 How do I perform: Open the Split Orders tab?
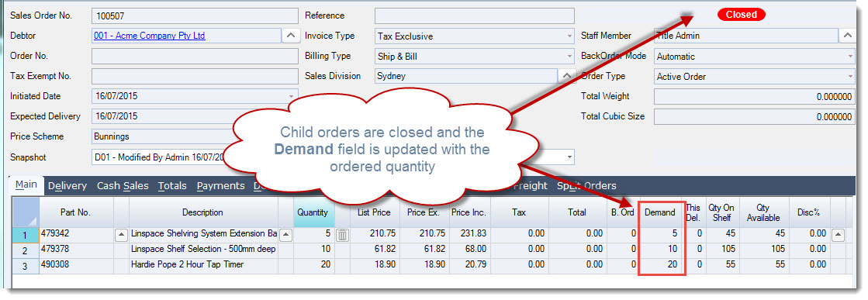click(586, 186)
